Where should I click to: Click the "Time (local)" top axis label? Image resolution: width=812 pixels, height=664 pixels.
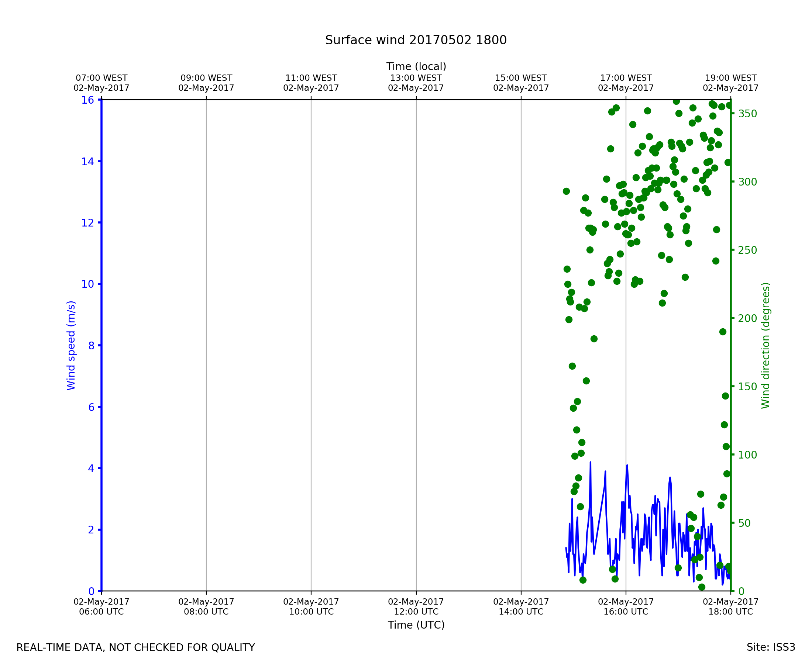click(x=416, y=66)
